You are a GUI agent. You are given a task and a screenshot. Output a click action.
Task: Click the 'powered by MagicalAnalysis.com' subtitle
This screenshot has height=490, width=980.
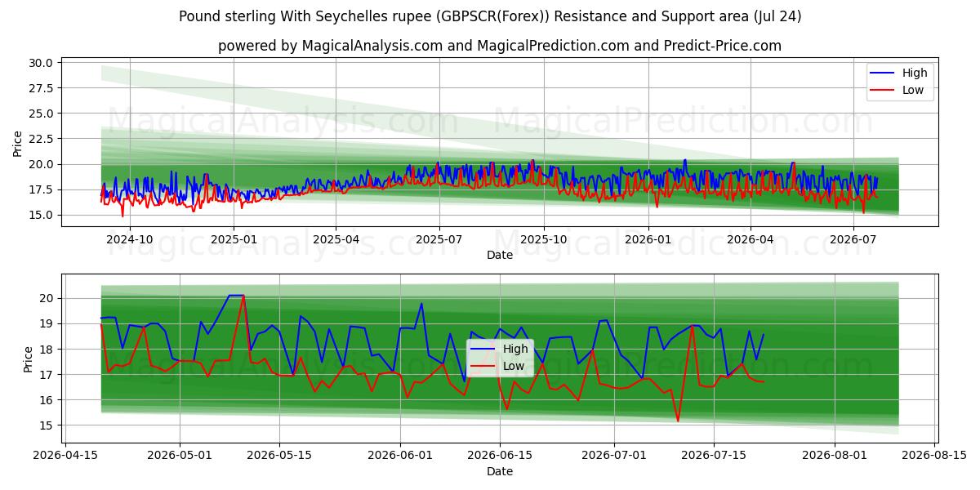tap(500, 46)
